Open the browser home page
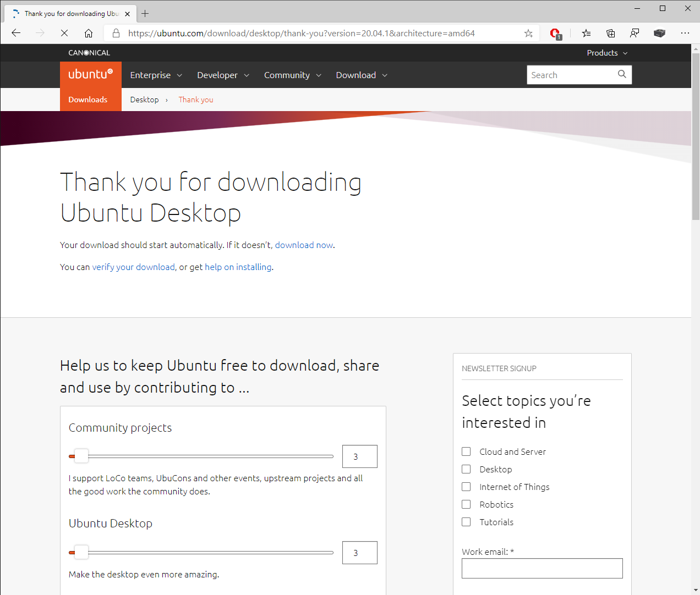Viewport: 700px width, 595px height. 89,33
